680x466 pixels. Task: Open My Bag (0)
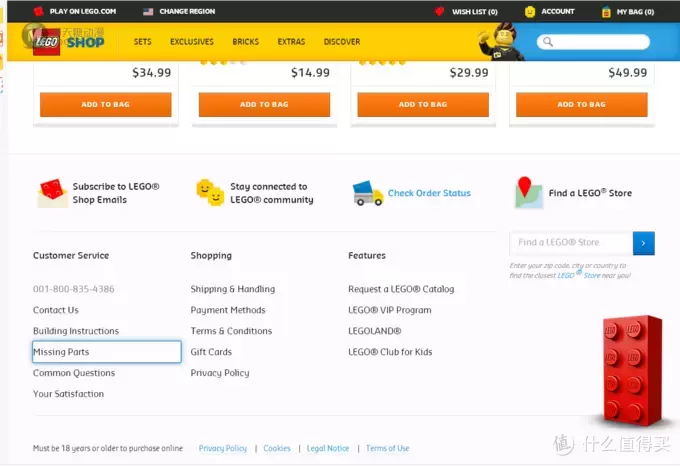click(635, 12)
